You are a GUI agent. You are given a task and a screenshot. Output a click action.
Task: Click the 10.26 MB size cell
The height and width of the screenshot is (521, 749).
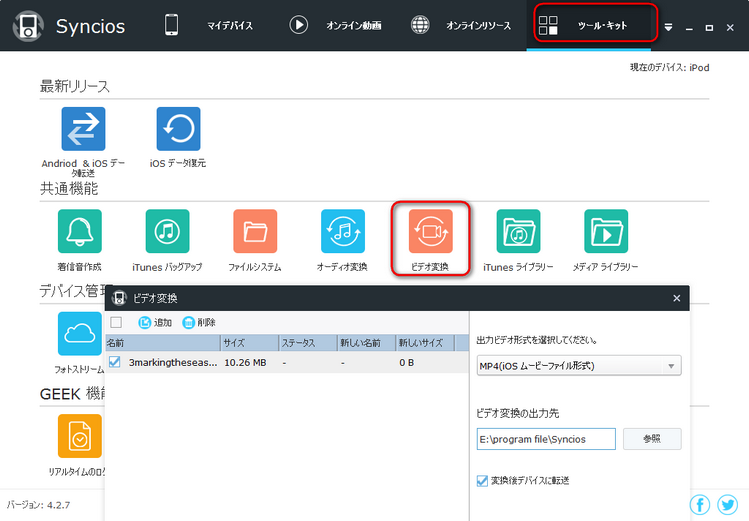click(245, 362)
